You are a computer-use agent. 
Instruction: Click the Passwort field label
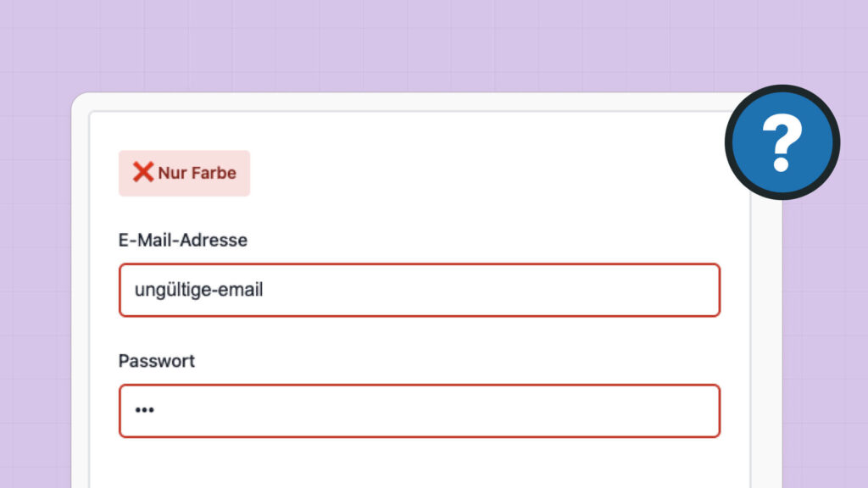(x=156, y=361)
